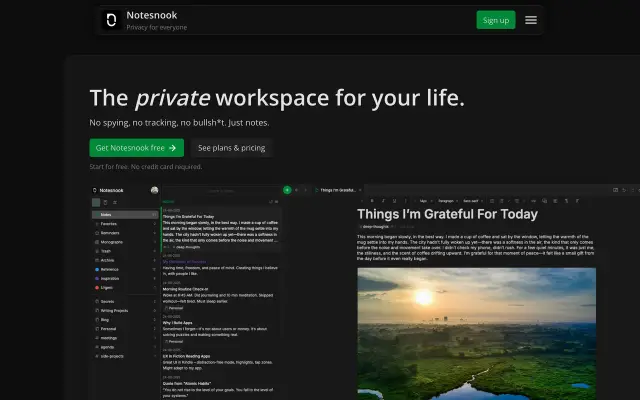Viewport: 640px width, 400px height.
Task: Click the deep-thoughts tag under note title
Action: tap(374, 227)
